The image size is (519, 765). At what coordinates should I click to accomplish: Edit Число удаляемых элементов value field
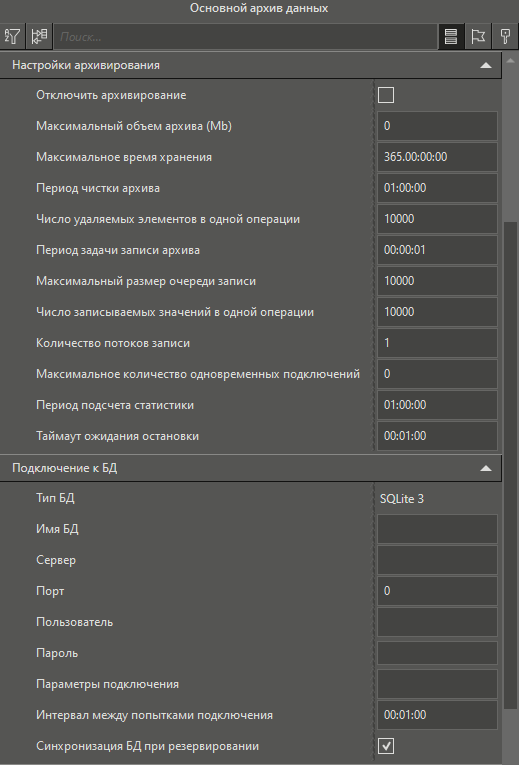point(437,219)
